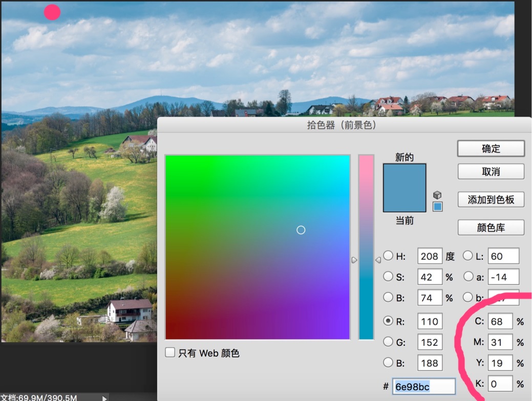This screenshot has width=532, height=401.
Task: Click the hex field showing 6e98bc
Action: point(424,387)
